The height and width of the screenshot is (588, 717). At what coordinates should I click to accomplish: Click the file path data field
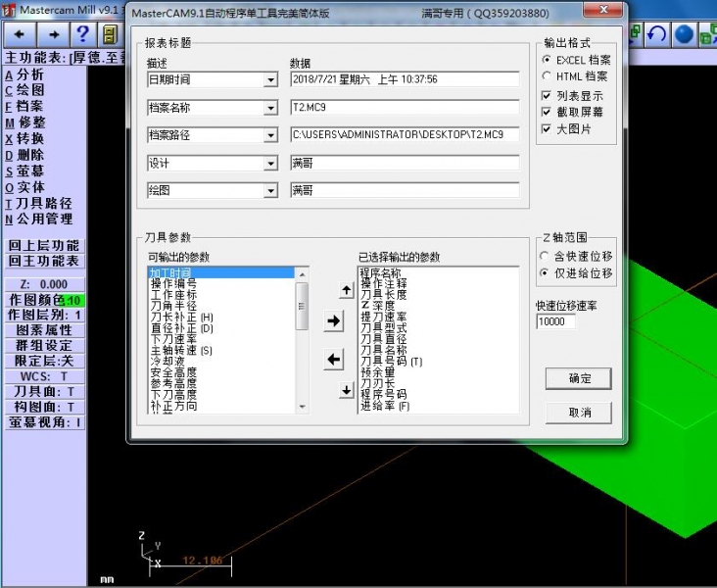pos(405,135)
